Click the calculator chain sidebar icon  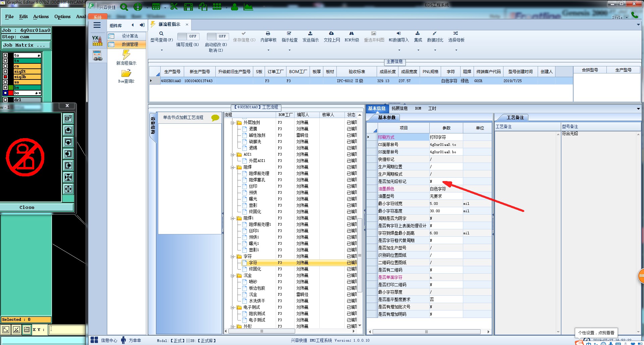97,56
